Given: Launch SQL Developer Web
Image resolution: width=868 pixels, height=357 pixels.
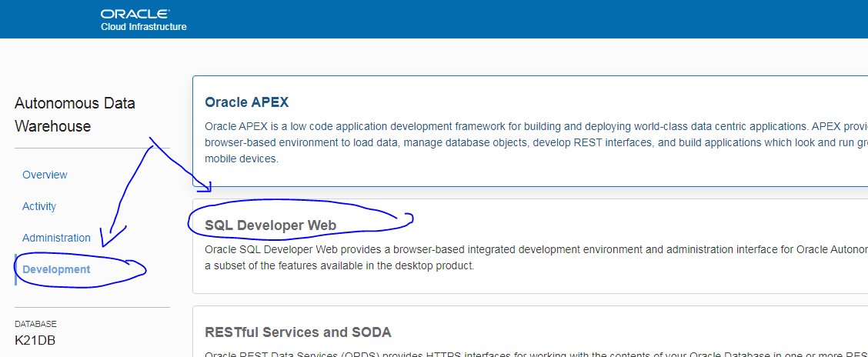Looking at the screenshot, I should [x=271, y=225].
